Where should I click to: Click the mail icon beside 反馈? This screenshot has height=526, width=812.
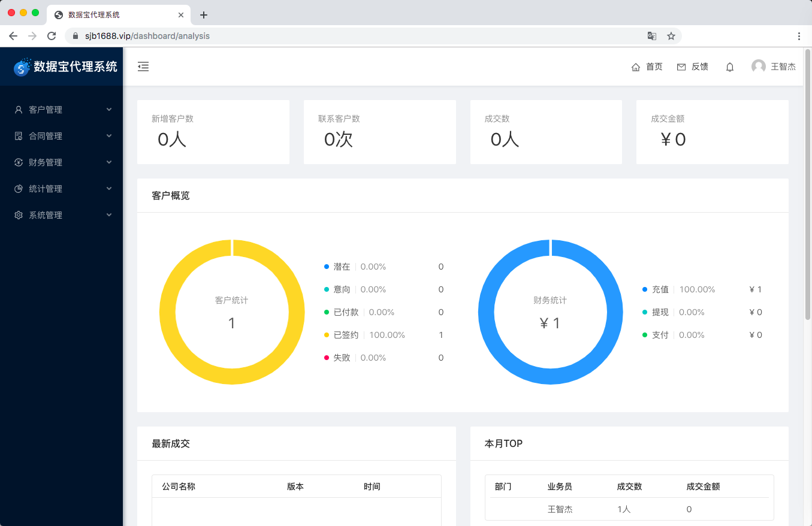click(681, 67)
